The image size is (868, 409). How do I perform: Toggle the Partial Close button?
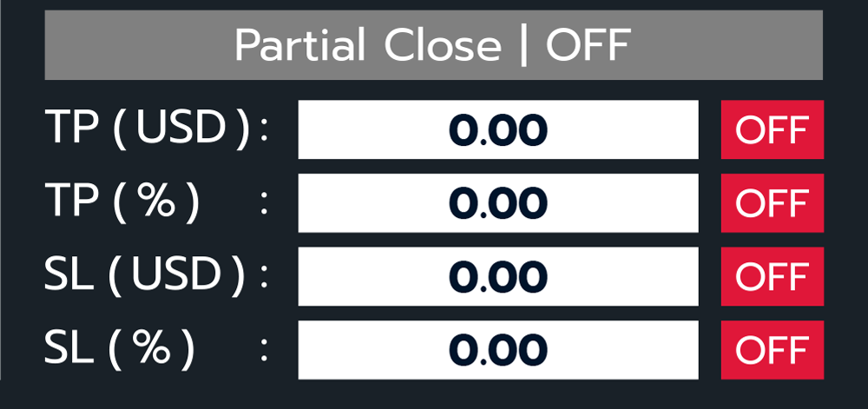[433, 45]
